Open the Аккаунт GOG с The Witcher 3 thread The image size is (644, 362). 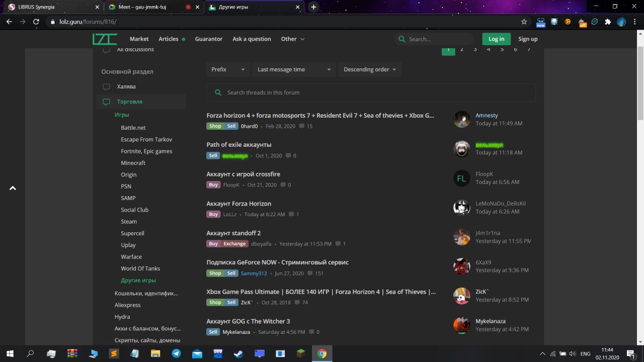click(x=248, y=321)
